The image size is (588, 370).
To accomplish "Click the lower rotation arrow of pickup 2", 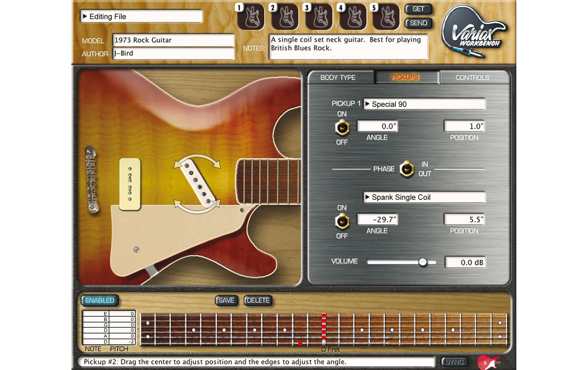I will [197, 207].
